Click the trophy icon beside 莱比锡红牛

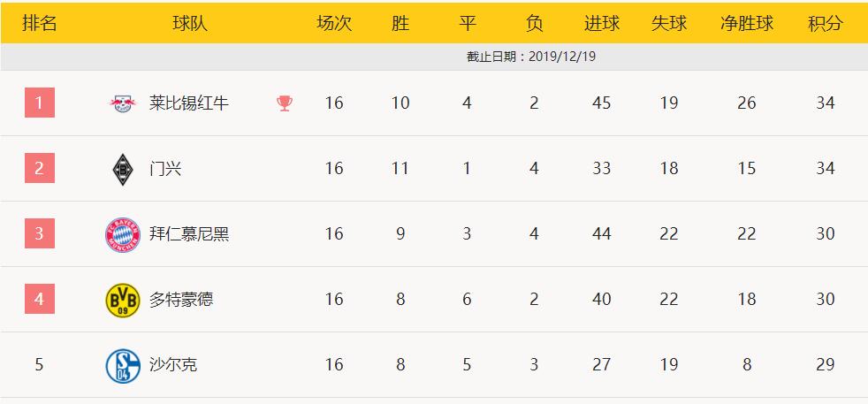click(285, 103)
